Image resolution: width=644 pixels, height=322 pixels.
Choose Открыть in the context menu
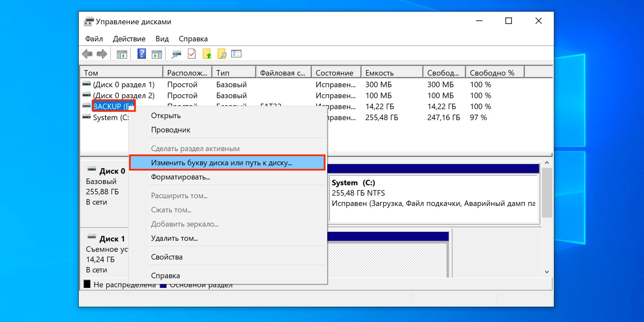click(x=228, y=116)
